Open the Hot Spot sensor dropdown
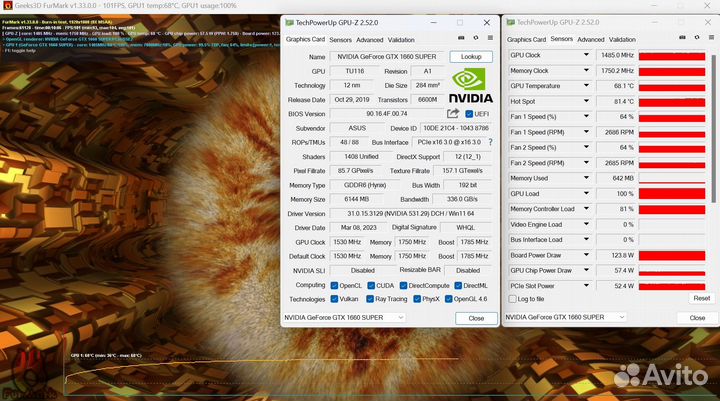720x401 pixels. (x=586, y=102)
